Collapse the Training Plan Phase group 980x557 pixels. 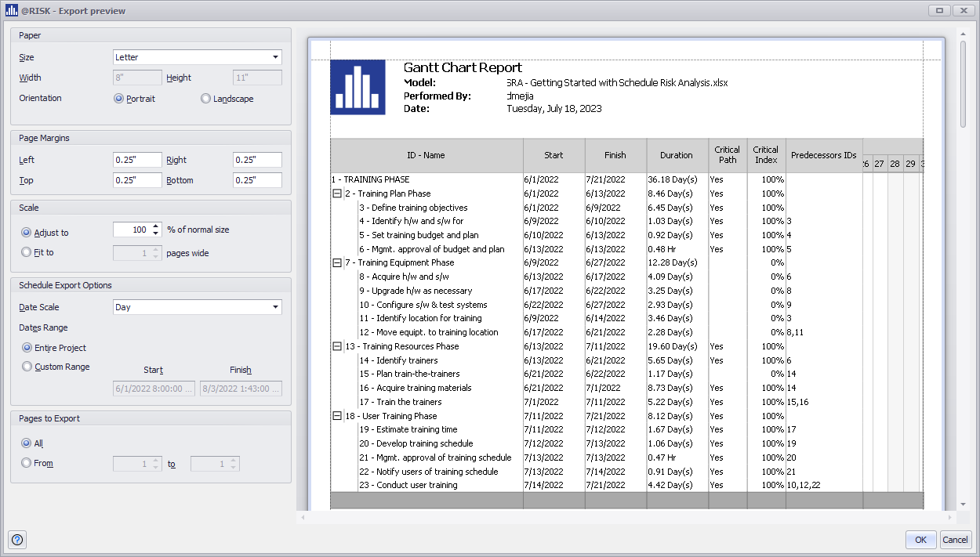coord(337,194)
